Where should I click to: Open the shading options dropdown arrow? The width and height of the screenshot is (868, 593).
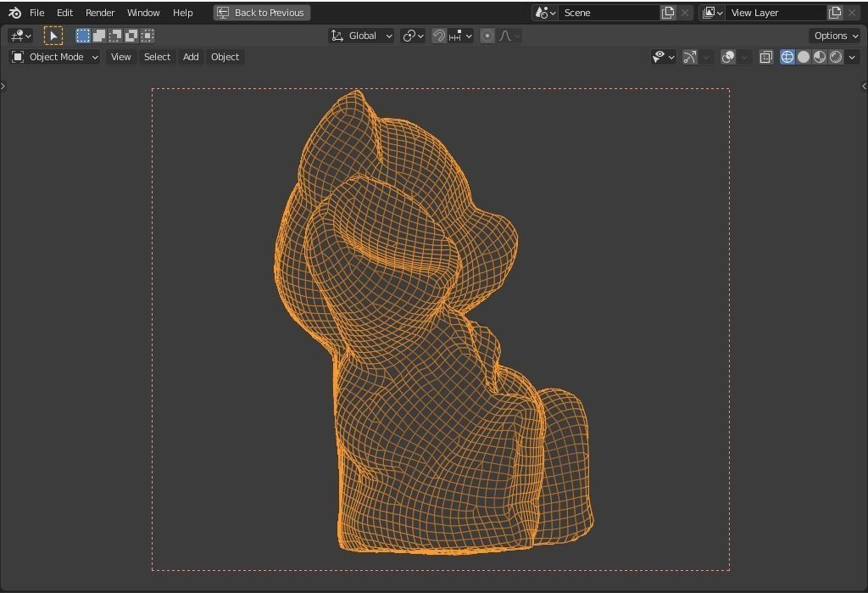click(x=852, y=57)
